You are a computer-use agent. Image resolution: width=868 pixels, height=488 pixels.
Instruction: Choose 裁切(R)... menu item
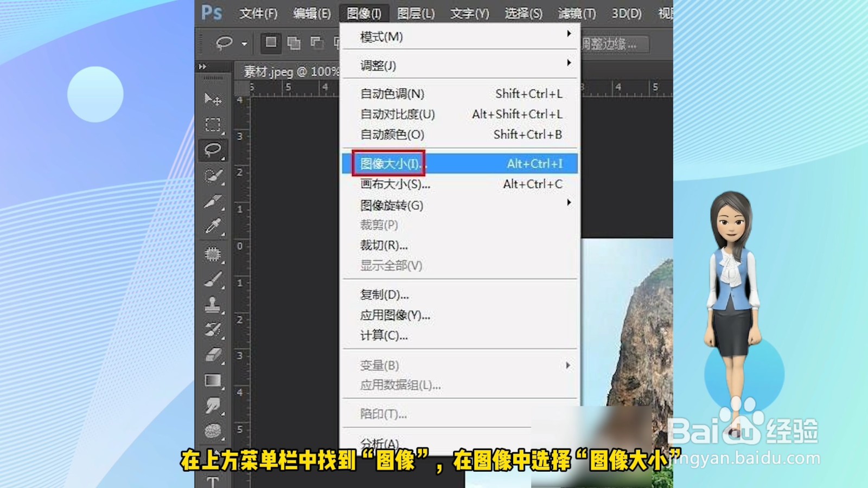[x=460, y=246]
